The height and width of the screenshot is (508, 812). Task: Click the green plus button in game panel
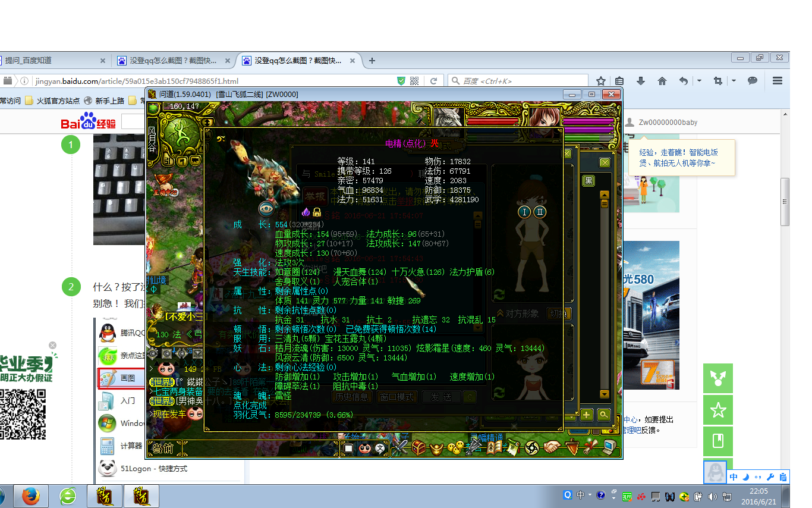[587, 415]
